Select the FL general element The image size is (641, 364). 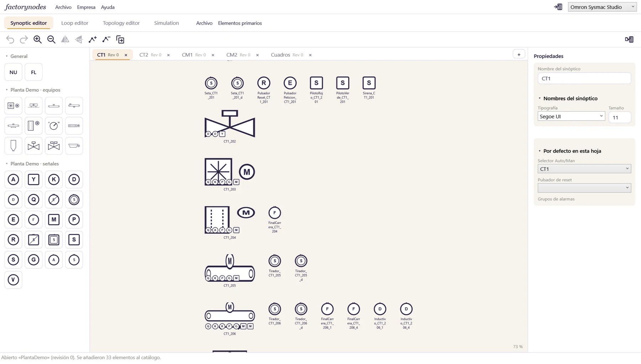[x=33, y=72]
